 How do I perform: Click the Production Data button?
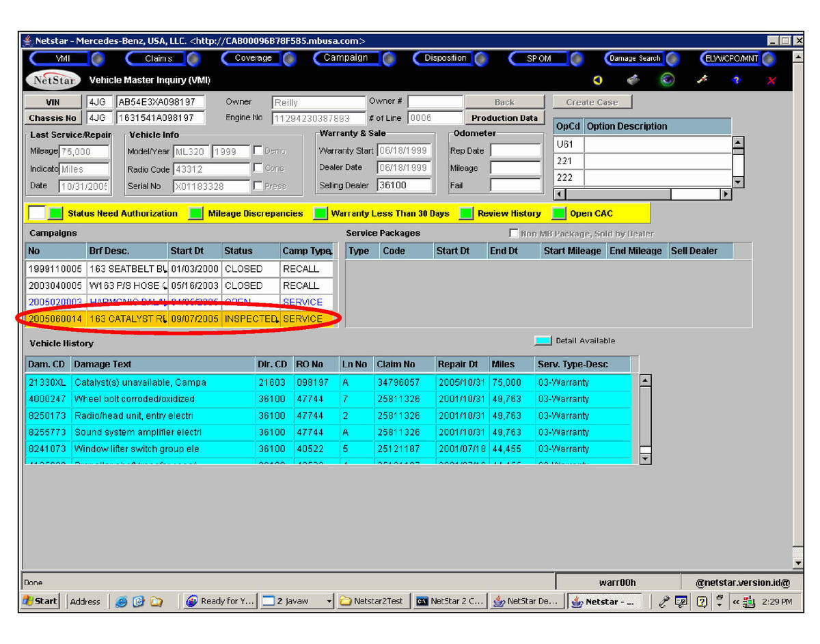[504, 117]
